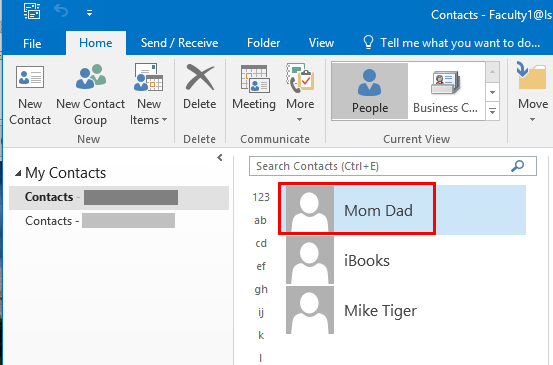Screen dimensions: 553x365
Task: Click the iBooks avatar picture
Action: tap(310, 260)
